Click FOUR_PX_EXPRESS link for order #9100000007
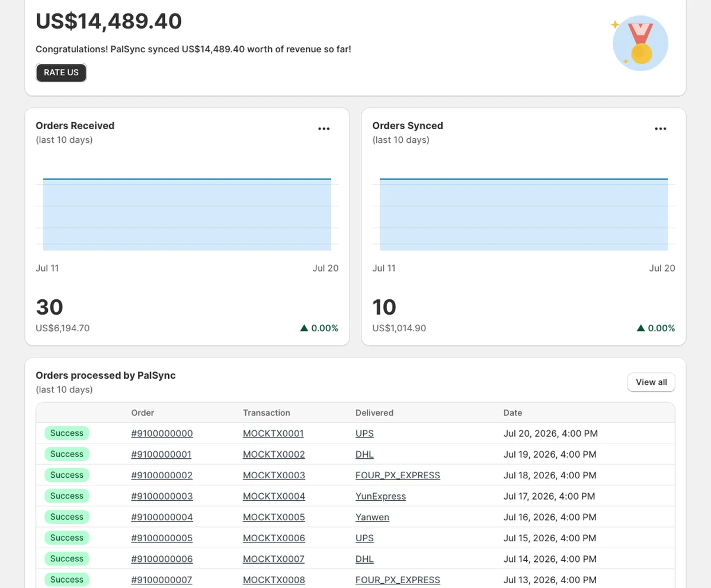 tap(398, 580)
